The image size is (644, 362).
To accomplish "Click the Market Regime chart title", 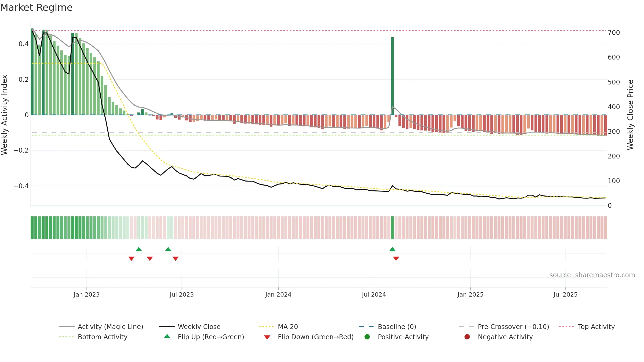I will (x=36, y=8).
